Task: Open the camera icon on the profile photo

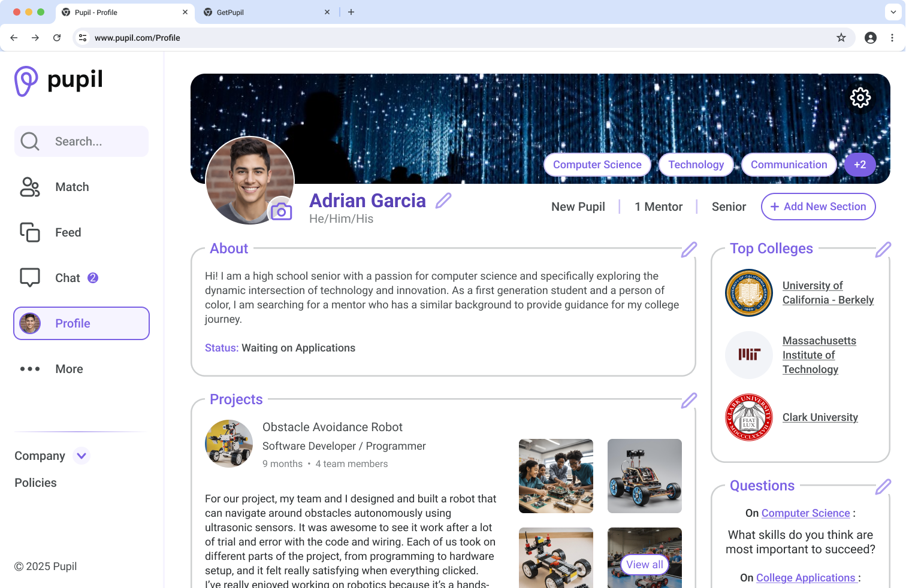Action: (281, 211)
